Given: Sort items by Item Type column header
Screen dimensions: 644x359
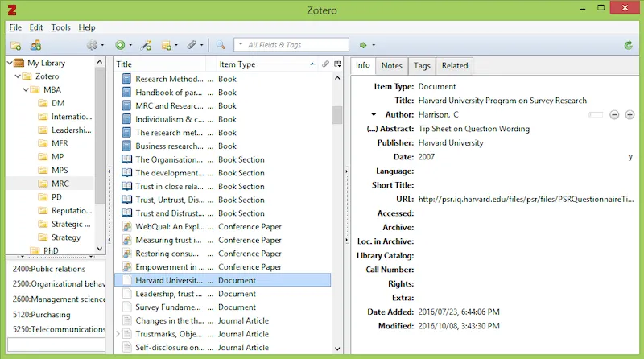Looking at the screenshot, I should coord(267,64).
